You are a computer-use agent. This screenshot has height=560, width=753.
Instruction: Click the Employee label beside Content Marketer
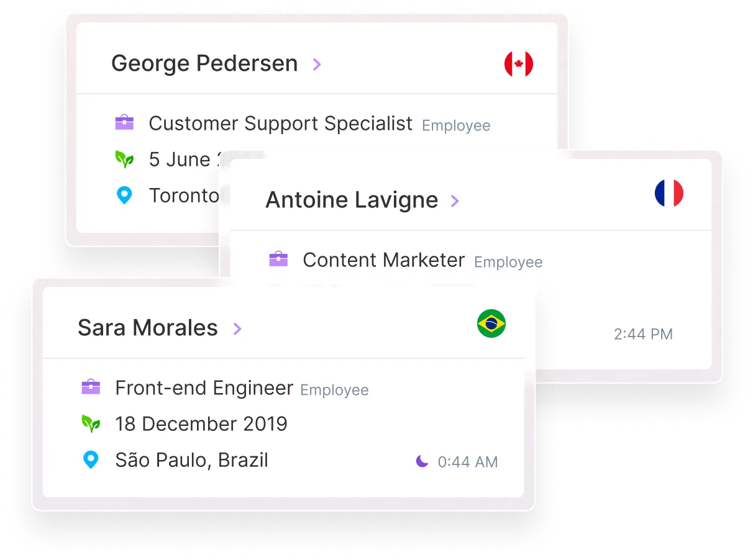tap(508, 263)
